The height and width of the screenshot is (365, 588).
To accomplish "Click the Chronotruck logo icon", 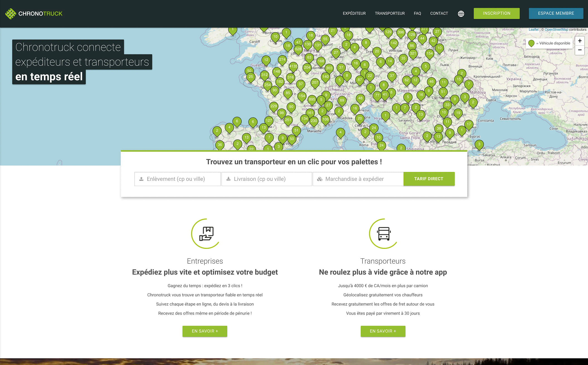I will [11, 13].
